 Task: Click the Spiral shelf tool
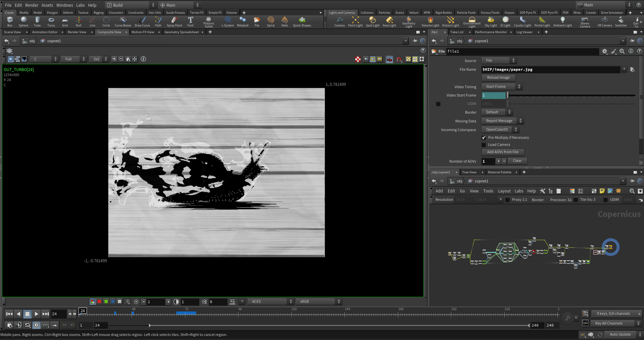point(271,22)
